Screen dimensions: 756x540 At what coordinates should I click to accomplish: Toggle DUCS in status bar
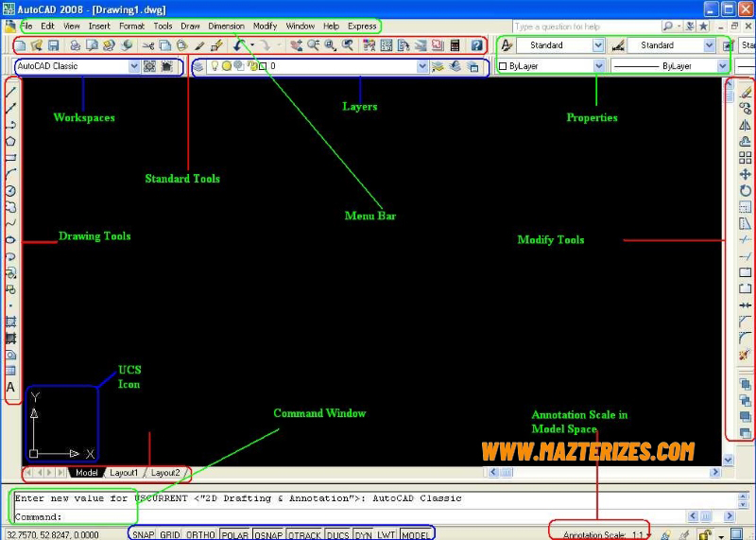(x=338, y=534)
